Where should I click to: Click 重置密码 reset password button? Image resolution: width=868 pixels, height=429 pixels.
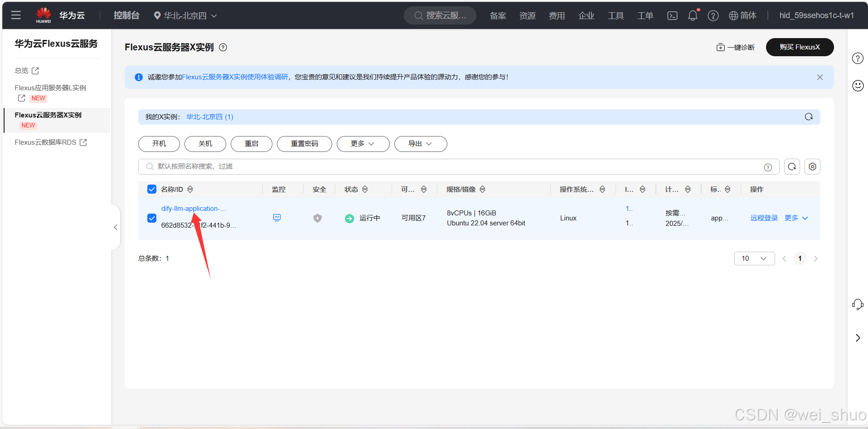305,144
